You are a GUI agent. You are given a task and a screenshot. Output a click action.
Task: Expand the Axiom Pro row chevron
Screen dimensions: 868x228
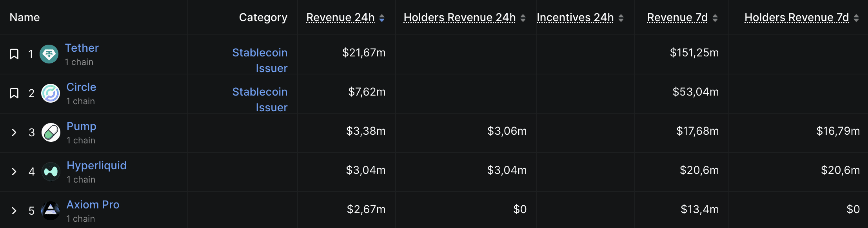pyautogui.click(x=14, y=211)
